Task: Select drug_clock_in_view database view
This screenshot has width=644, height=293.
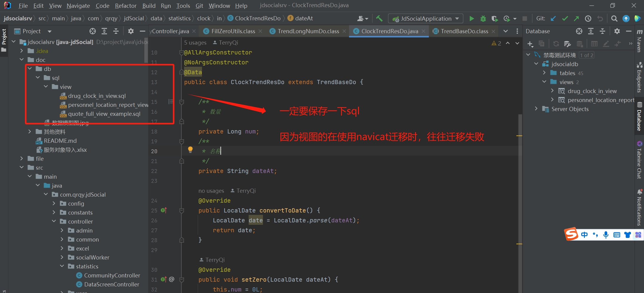Action: [x=592, y=91]
